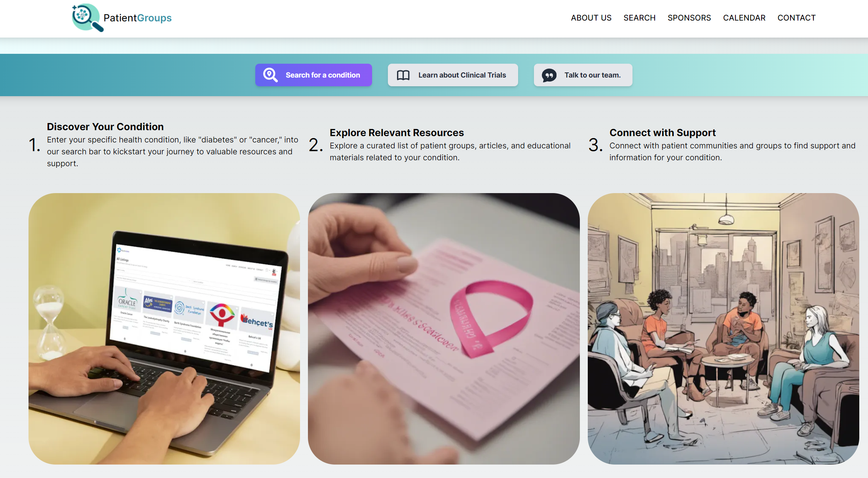The width and height of the screenshot is (868, 478).
Task: View the Calendar page
Action: (x=744, y=18)
